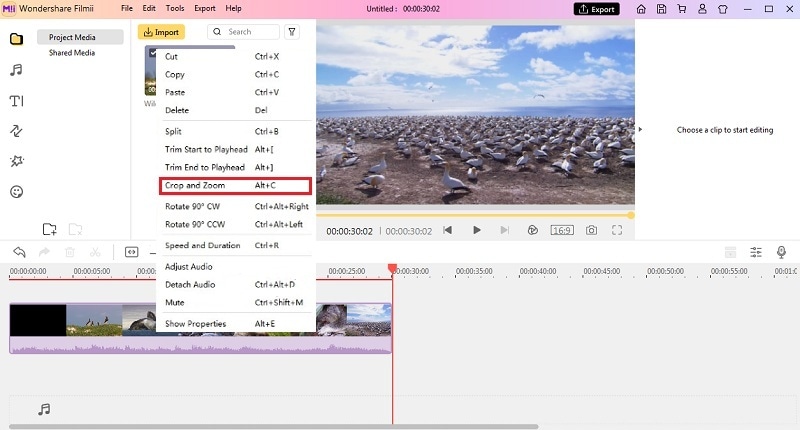The image size is (800, 430).
Task: Open the user account icon
Action: point(703,9)
